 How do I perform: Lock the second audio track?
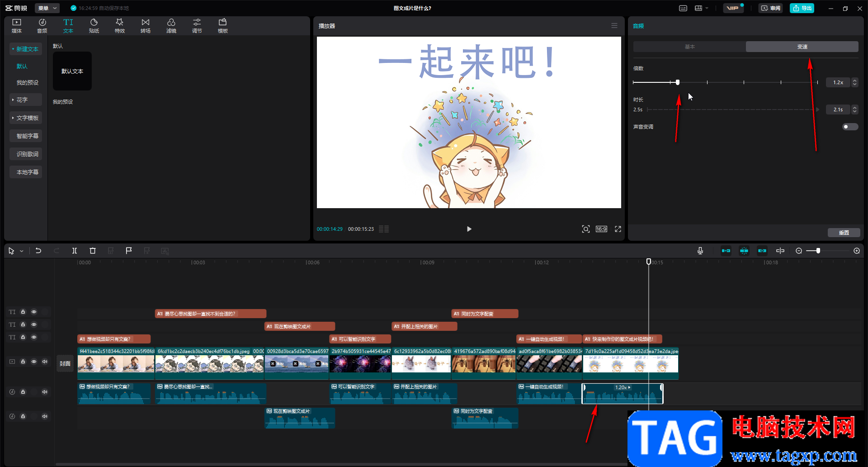[23, 416]
